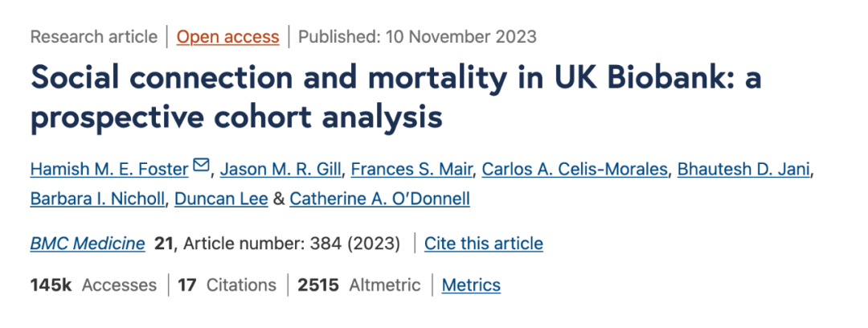Screen dimensions: 868x328
Task: Open the Open access link
Action: [x=227, y=36]
